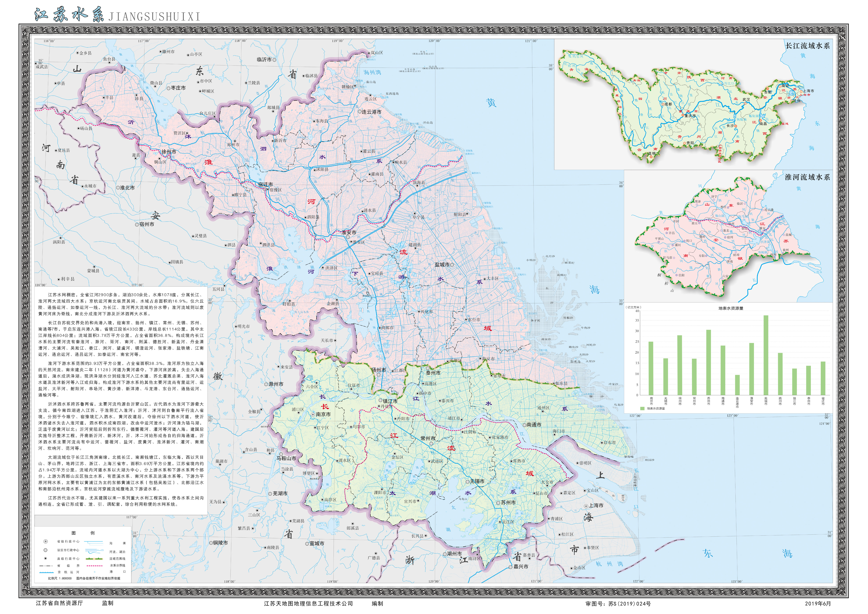The height and width of the screenshot is (614, 868).
Task: Click the 连云港市 city label on map
Action: click(372, 112)
